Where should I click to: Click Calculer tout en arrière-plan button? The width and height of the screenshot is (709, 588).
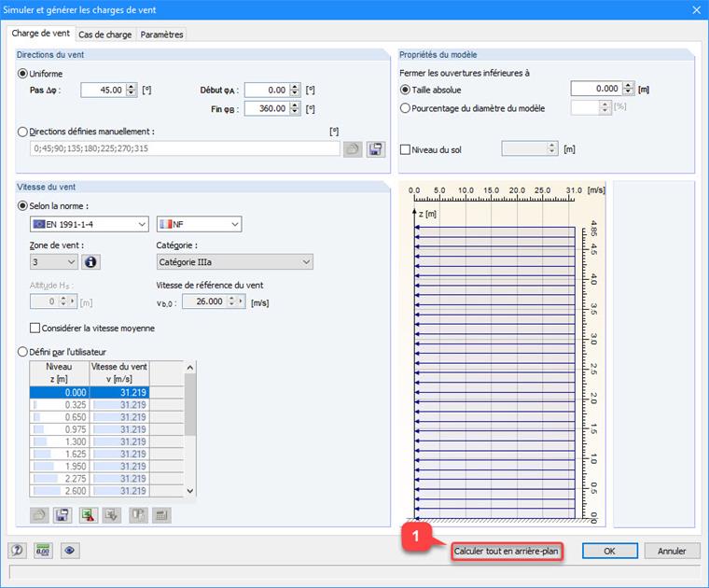coord(507,551)
